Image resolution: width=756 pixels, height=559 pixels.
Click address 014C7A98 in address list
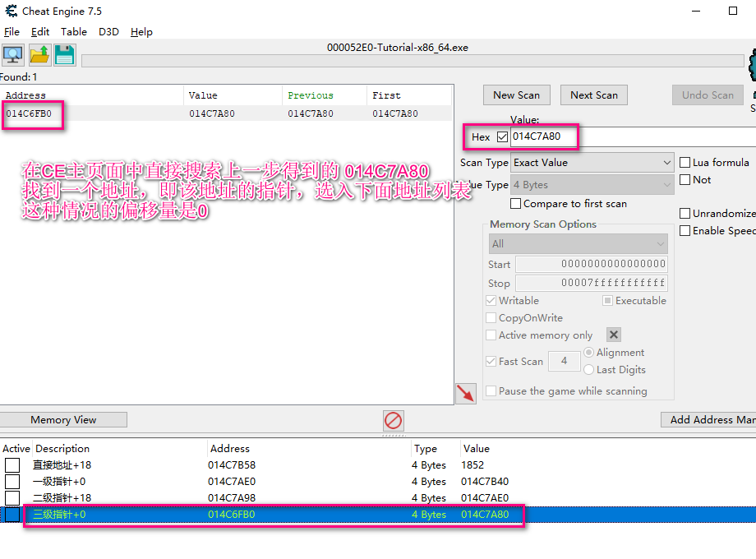click(232, 497)
